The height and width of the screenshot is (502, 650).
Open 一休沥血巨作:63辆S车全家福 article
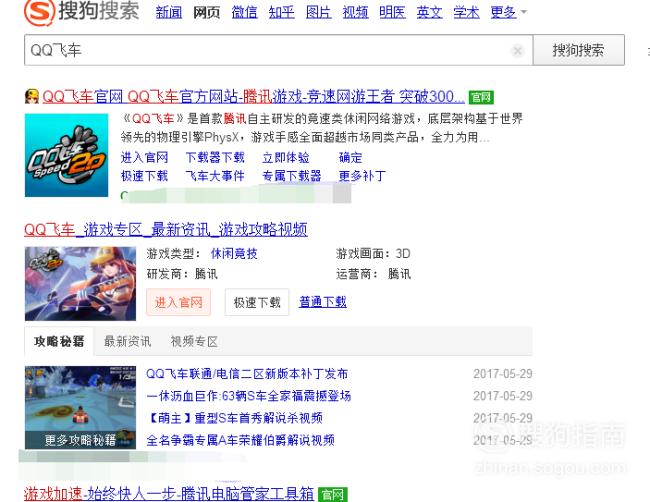click(249, 396)
